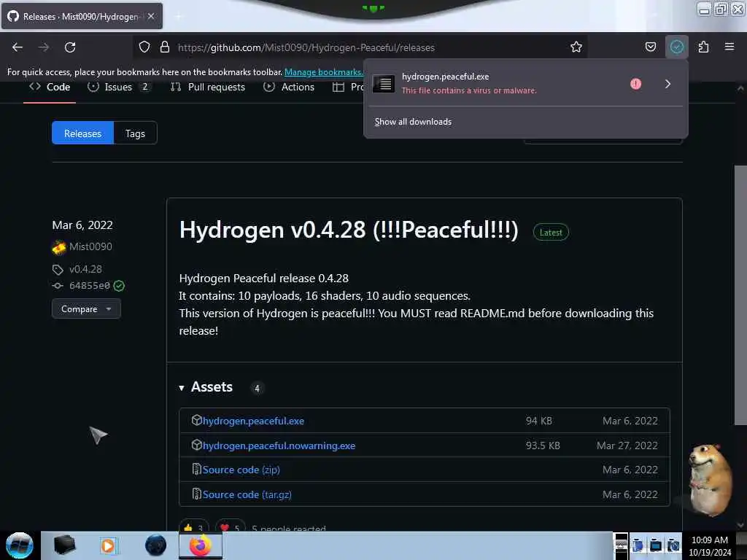The width and height of the screenshot is (747, 560).
Task: Click the malware warning exclamation icon
Action: click(x=635, y=84)
